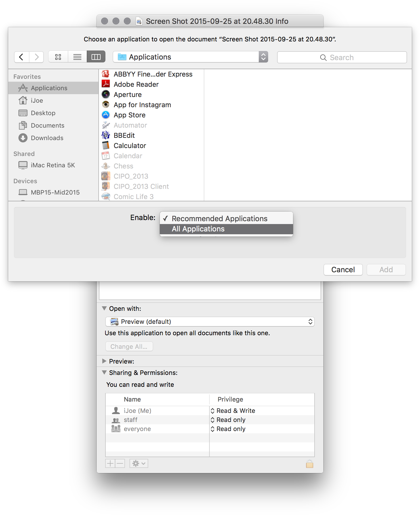Open Documents in the sidebar
420x515 pixels.
pyautogui.click(x=53, y=125)
